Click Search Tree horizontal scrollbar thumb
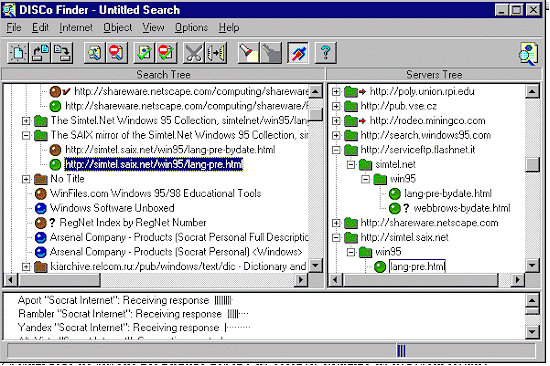This screenshot has height=366, width=550. pyautogui.click(x=59, y=280)
